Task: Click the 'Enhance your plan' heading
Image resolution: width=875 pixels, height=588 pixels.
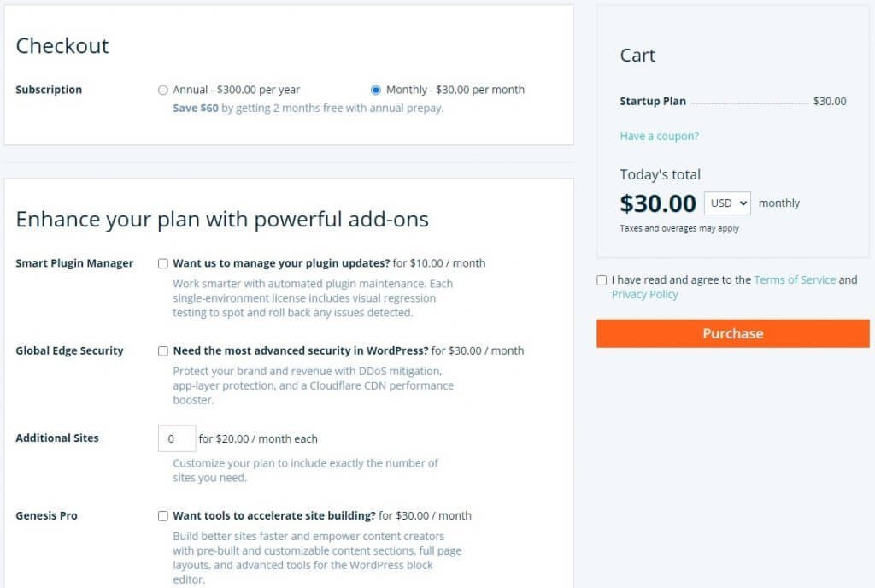Action: click(221, 220)
